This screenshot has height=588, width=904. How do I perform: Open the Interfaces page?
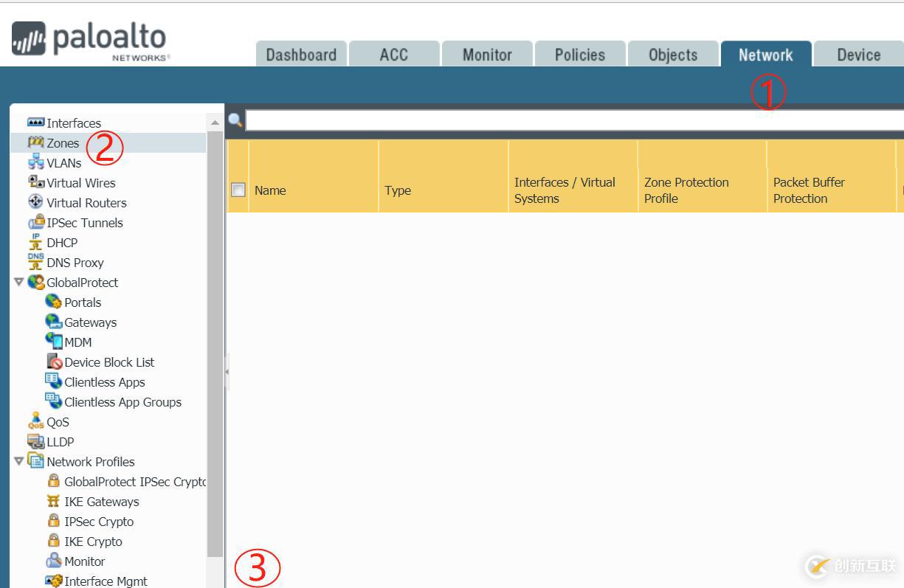pos(74,123)
